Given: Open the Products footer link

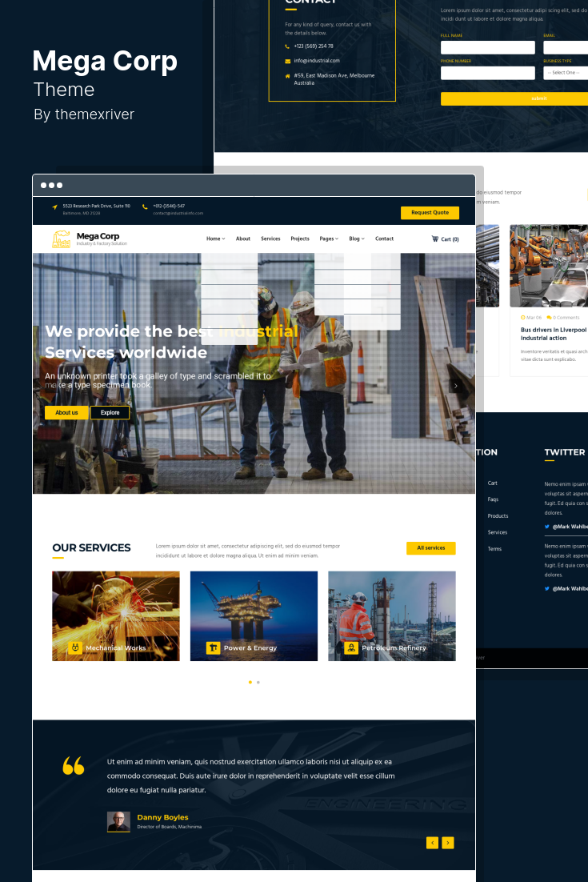Looking at the screenshot, I should 498,515.
